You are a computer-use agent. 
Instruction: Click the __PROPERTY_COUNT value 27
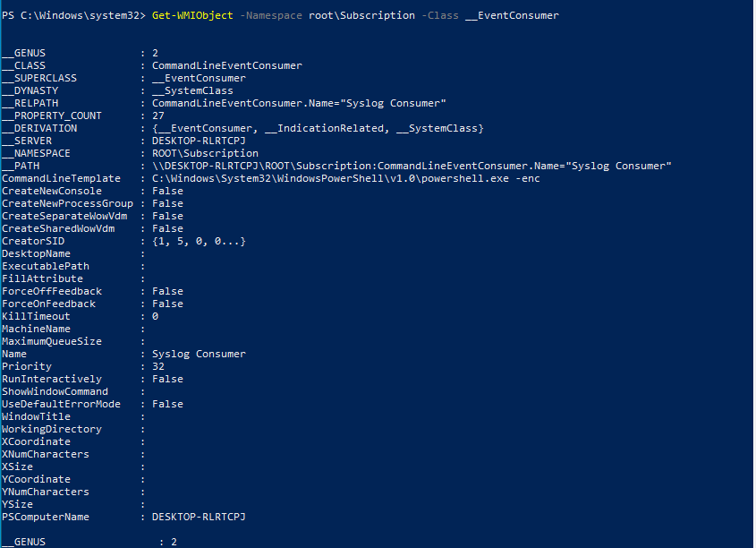(x=158, y=116)
